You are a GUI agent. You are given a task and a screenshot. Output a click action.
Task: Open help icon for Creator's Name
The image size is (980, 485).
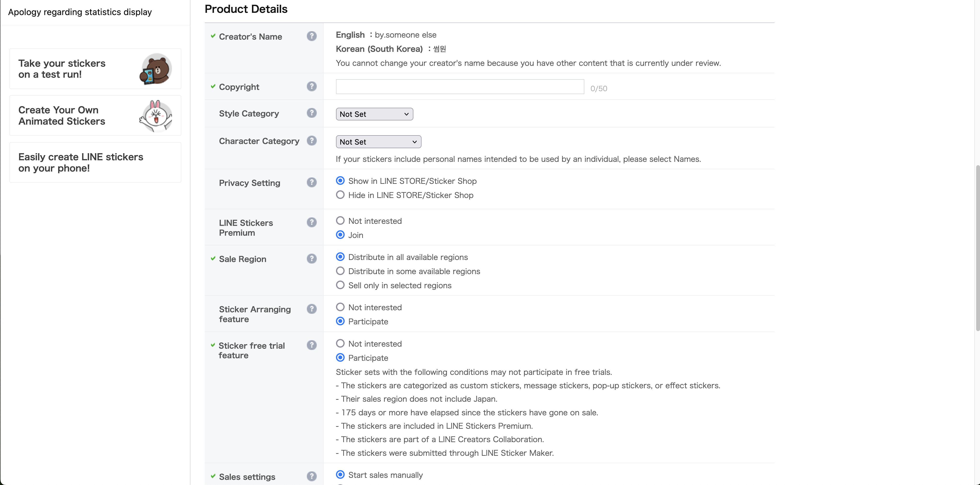pyautogui.click(x=312, y=36)
